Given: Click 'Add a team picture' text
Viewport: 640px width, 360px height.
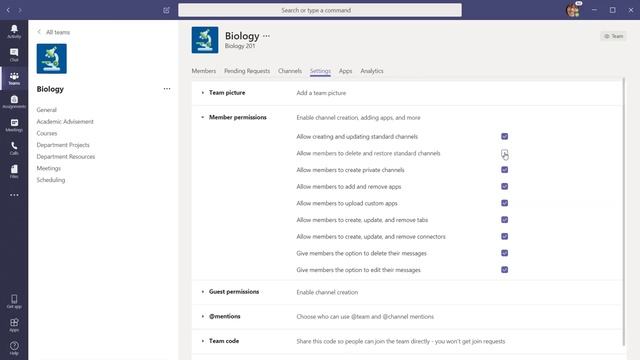Looking at the screenshot, I should coord(321,93).
